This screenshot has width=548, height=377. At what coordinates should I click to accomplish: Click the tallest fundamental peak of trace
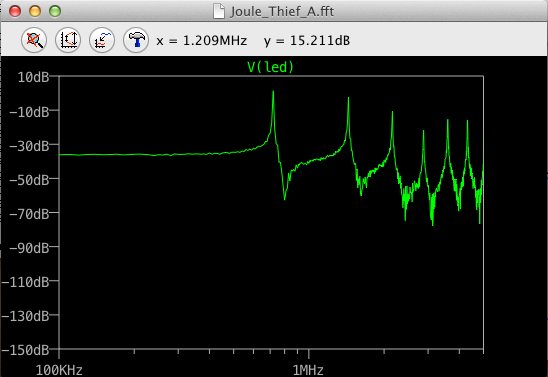click(x=273, y=92)
